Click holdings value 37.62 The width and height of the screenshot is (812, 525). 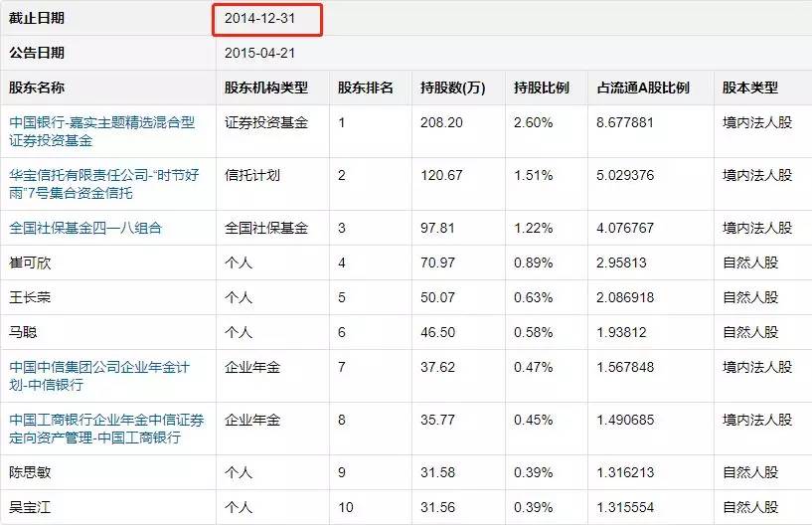pyautogui.click(x=437, y=368)
